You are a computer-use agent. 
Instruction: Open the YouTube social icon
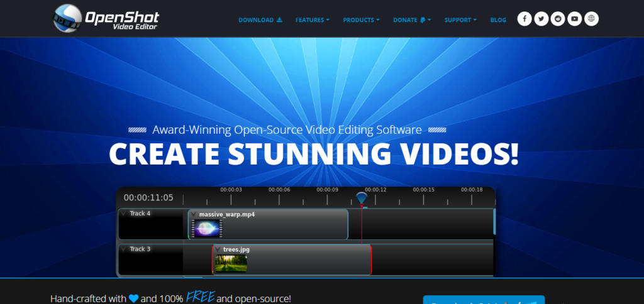click(x=575, y=19)
